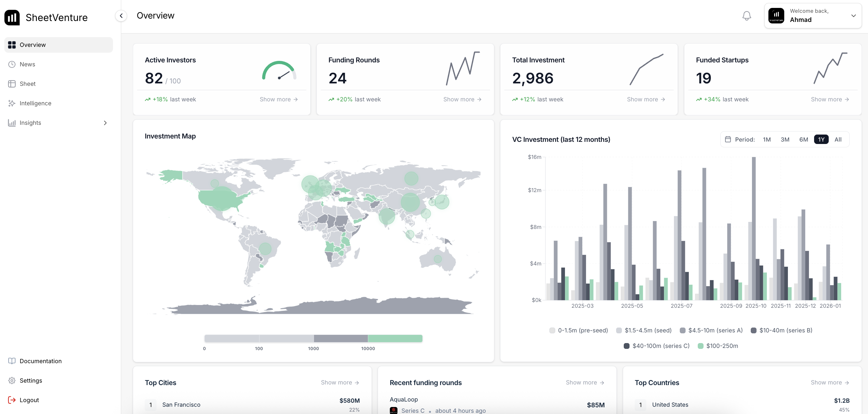This screenshot has width=868, height=414.
Task: Click the Sheet table icon in sidebar
Action: [12, 84]
